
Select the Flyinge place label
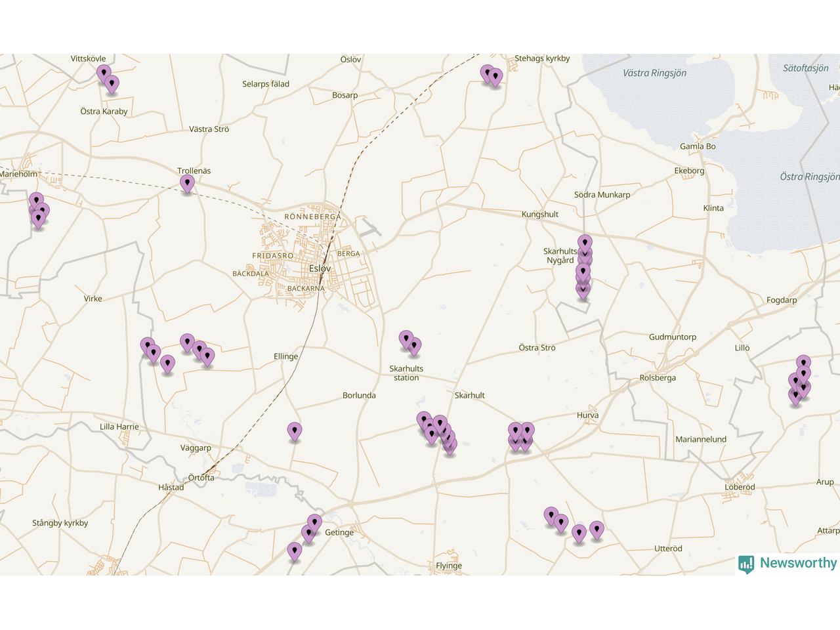[449, 566]
